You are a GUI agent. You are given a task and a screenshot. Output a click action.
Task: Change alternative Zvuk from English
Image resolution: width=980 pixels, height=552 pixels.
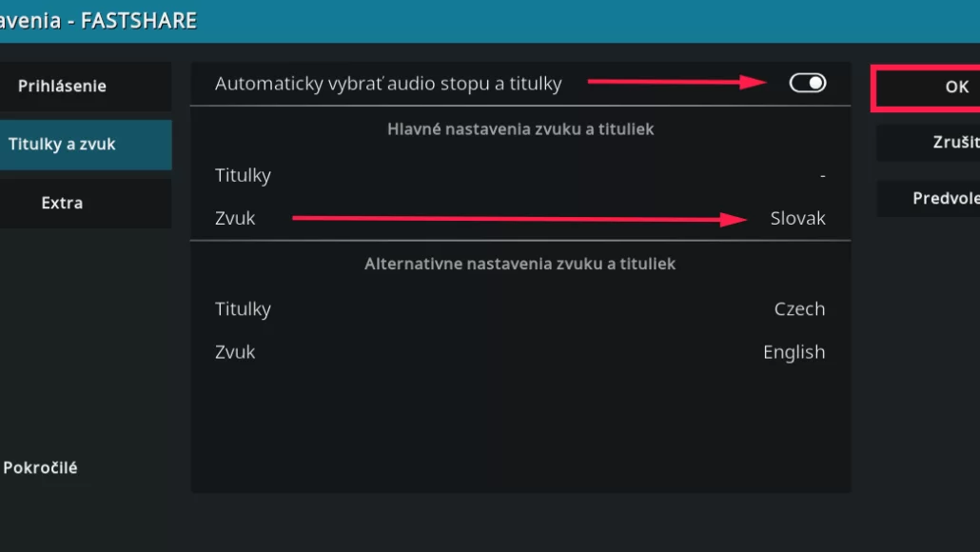(520, 351)
